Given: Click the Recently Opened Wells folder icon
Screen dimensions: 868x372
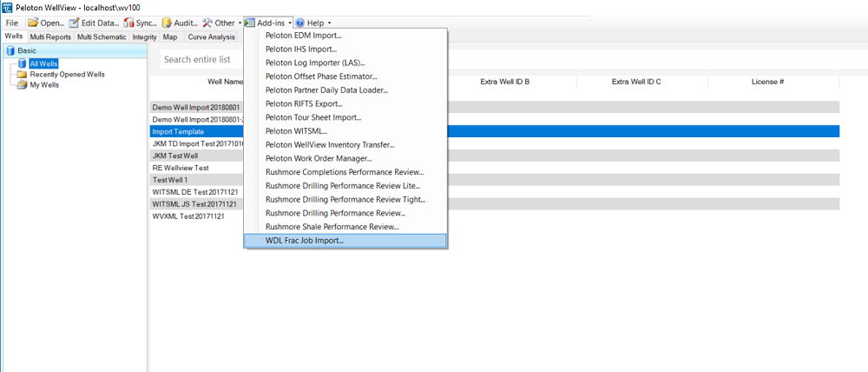Looking at the screenshot, I should [x=23, y=74].
